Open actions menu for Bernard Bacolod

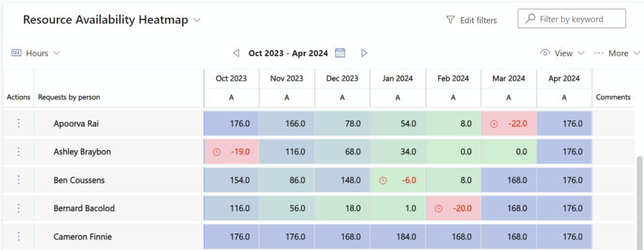[18, 208]
